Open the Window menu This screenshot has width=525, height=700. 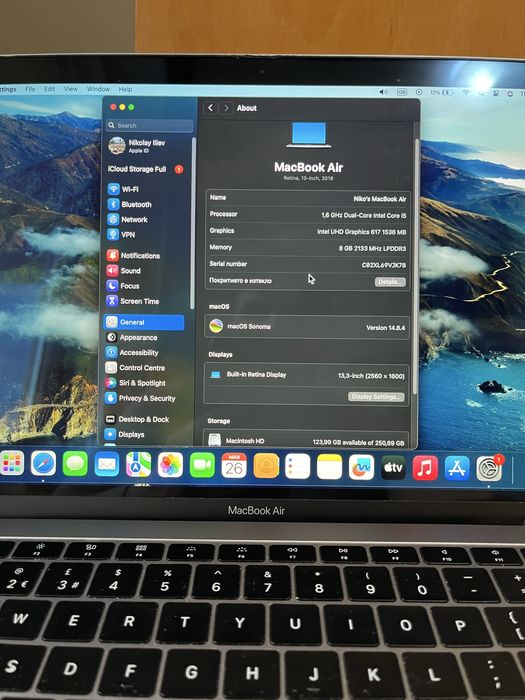pos(98,89)
